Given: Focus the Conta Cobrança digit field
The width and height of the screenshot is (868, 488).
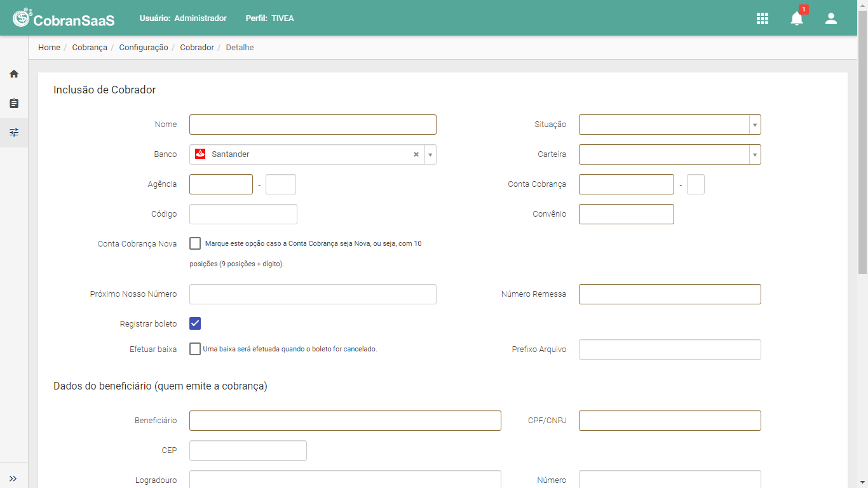Looking at the screenshot, I should pos(696,184).
